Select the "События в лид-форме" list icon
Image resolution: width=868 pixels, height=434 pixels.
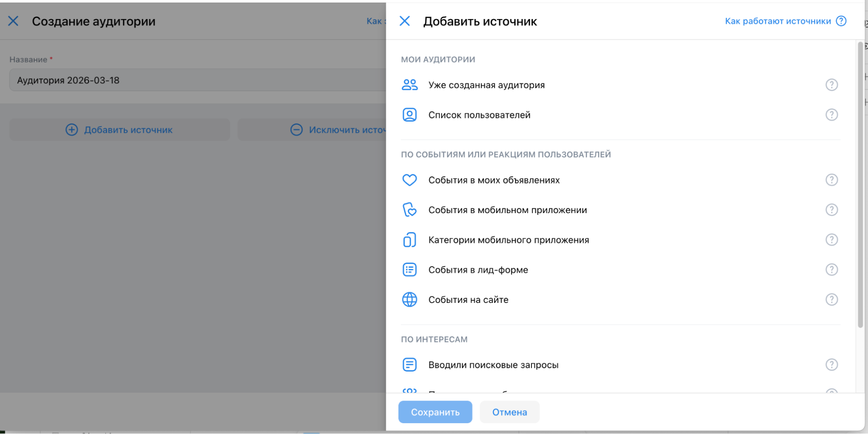[x=409, y=270]
